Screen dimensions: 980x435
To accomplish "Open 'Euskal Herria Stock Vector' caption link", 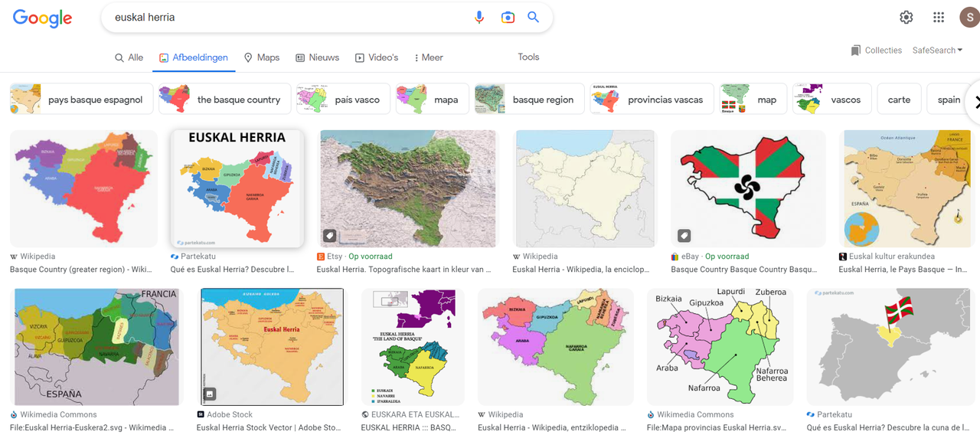I will pos(269,427).
